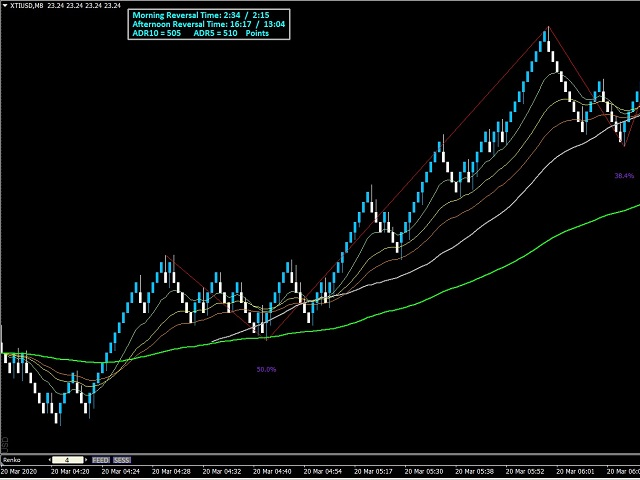Click the 20 Mar 04:20 time label
The width and height of the screenshot is (640, 480).
point(70,471)
